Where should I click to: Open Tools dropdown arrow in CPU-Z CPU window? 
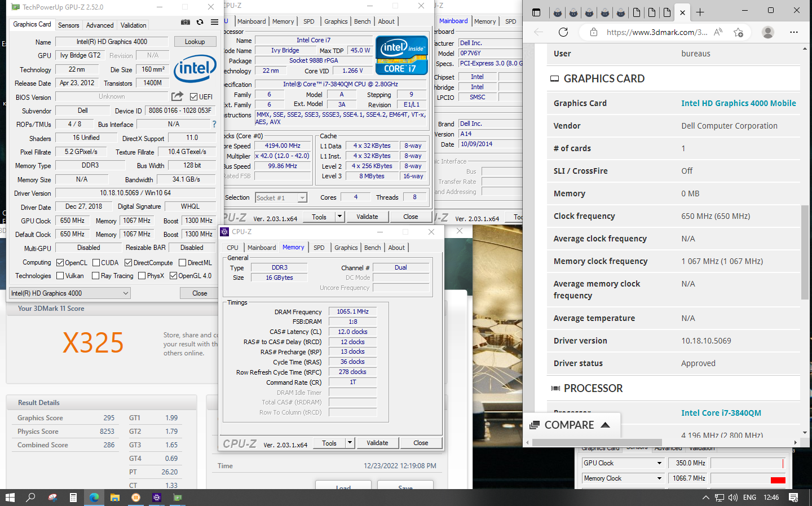[339, 217]
